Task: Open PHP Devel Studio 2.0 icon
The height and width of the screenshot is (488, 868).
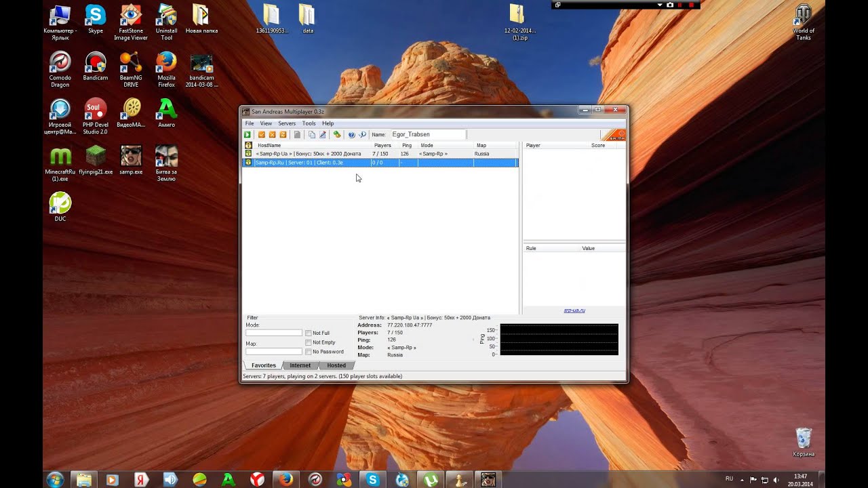Action: [96, 117]
